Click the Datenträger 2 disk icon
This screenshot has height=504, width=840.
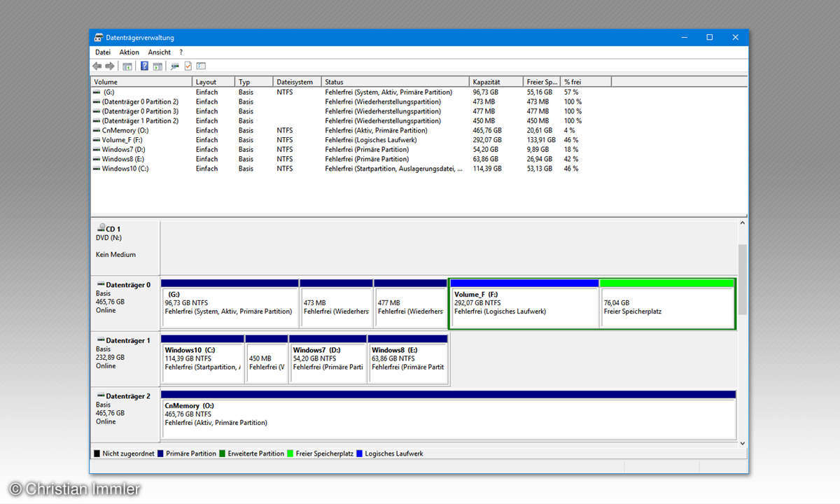coord(100,396)
